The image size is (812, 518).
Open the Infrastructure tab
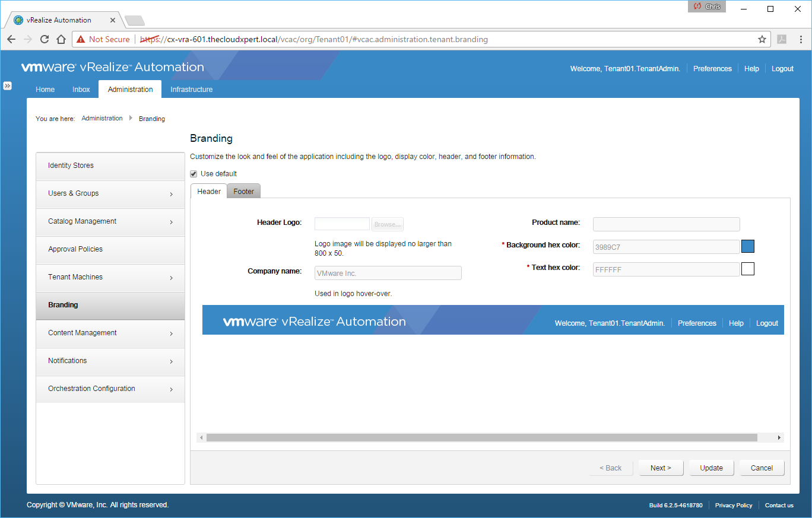point(191,90)
